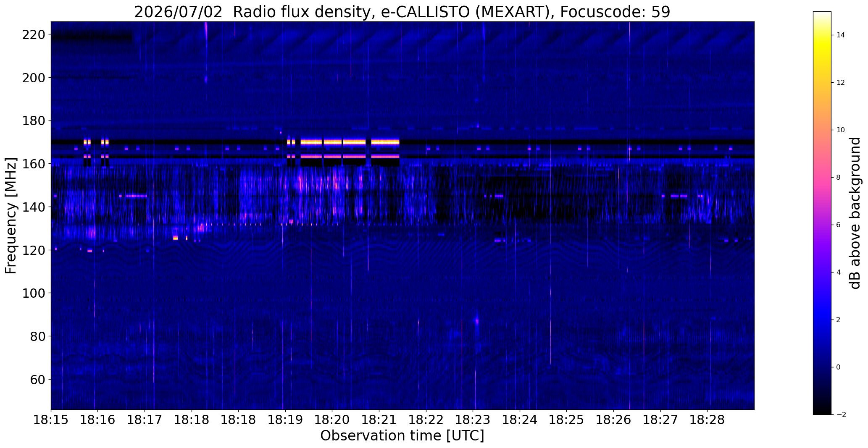868x448 pixels.
Task: Click the 160 tick on frequency axis
Action: 33,164
